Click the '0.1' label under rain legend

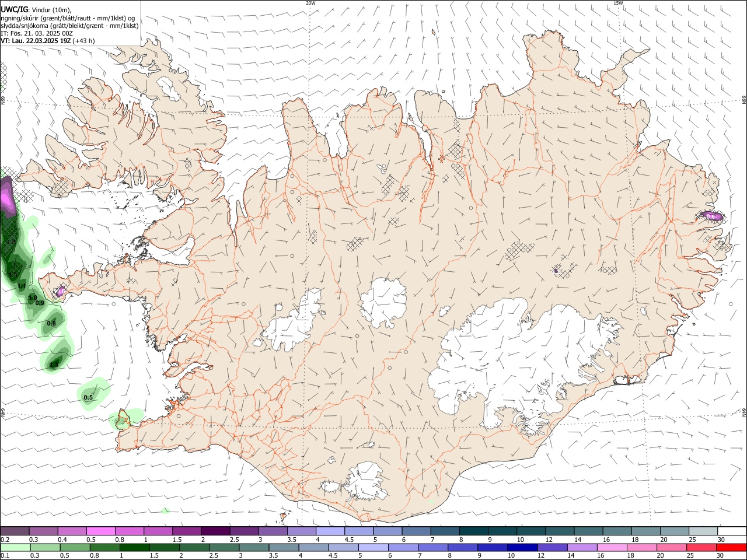(x=5, y=556)
